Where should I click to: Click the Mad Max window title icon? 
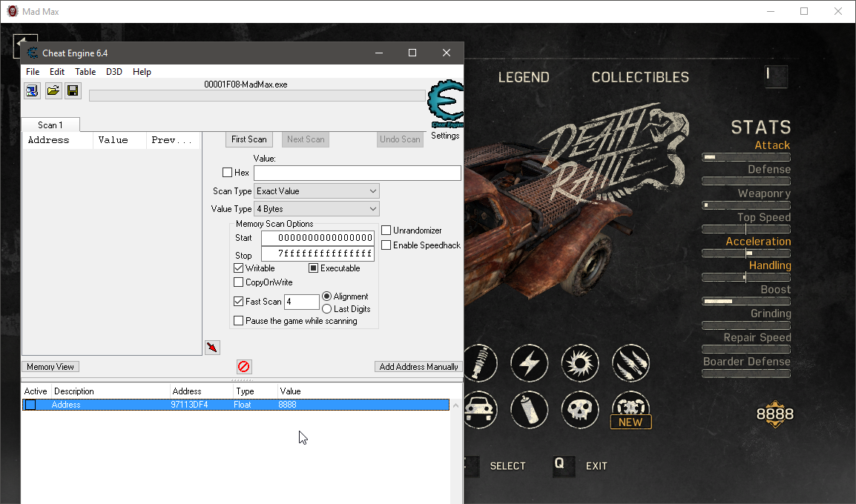click(x=13, y=11)
